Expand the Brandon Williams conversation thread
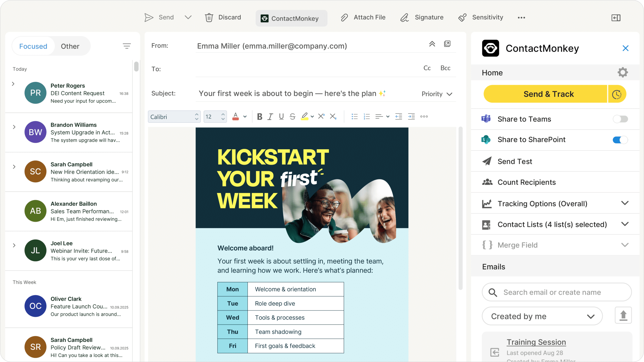Viewport: 644px width, 362px height. click(14, 127)
